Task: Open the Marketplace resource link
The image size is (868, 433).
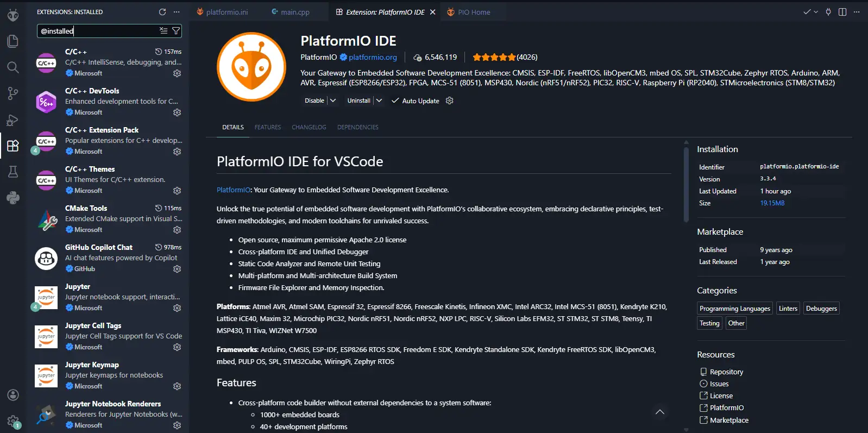Action: point(729,421)
